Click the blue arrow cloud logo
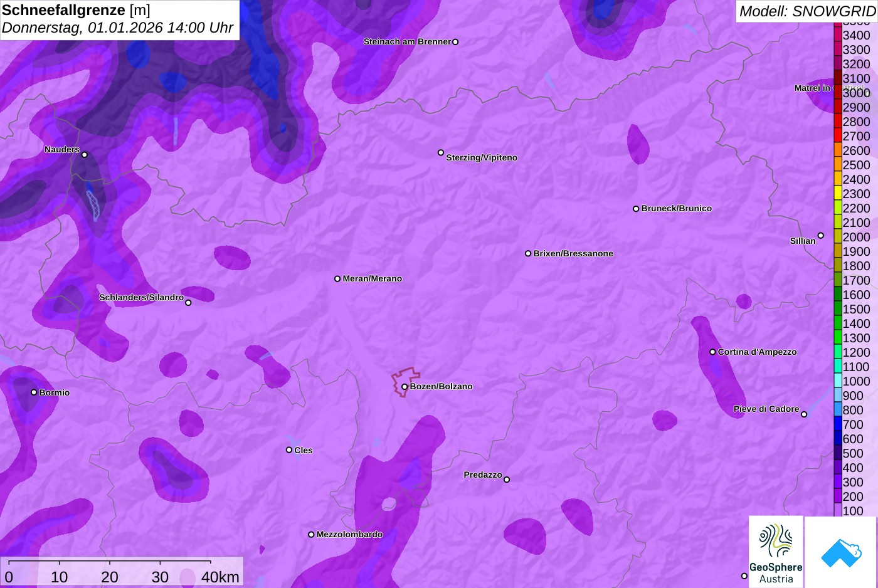This screenshot has width=878, height=588. point(841,553)
